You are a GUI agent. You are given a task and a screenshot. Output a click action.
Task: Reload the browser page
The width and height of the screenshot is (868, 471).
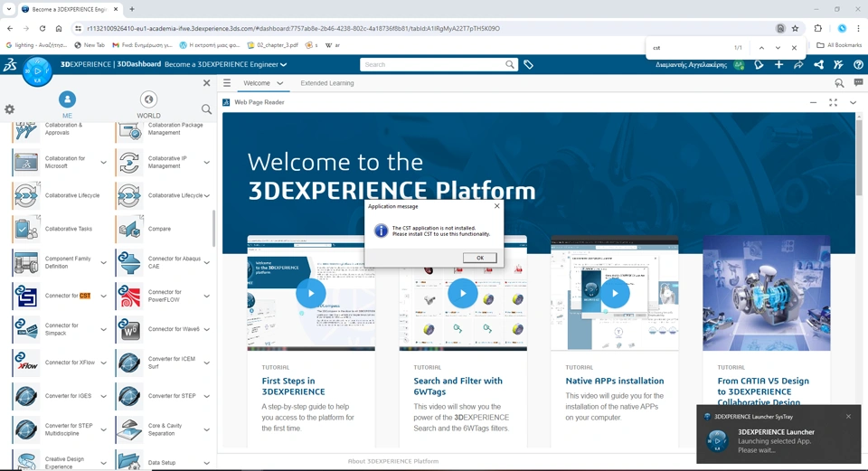click(42, 28)
